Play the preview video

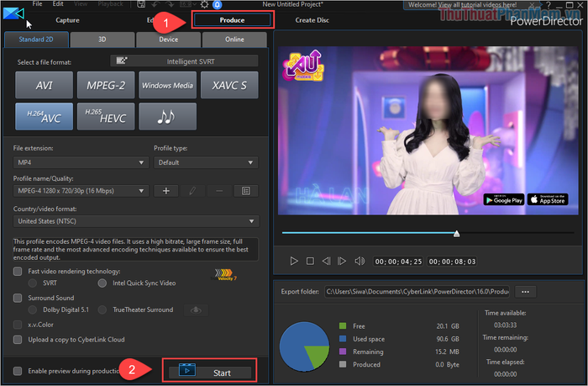[294, 261]
